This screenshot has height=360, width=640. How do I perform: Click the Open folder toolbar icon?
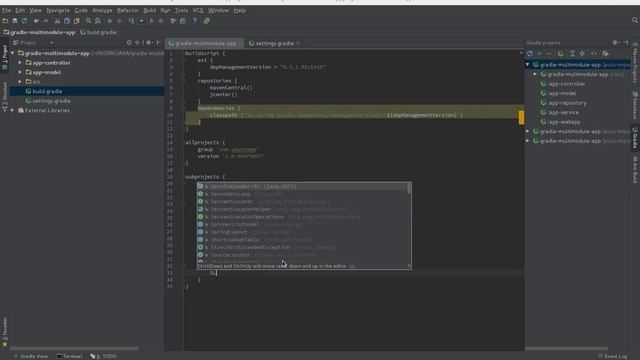tap(5, 21)
